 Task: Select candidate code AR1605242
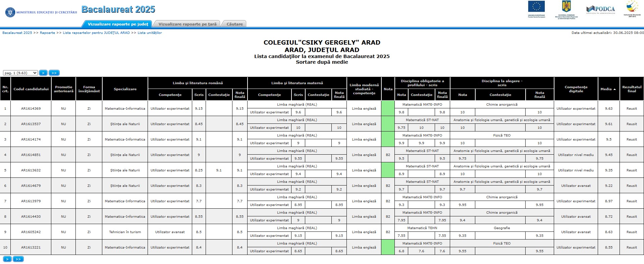pyautogui.click(x=31, y=232)
